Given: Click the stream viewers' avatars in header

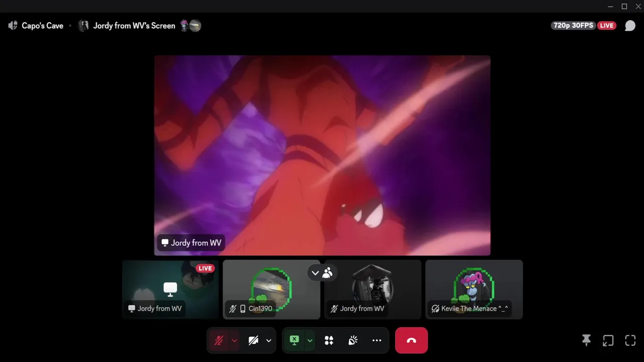Looking at the screenshot, I should (x=191, y=26).
